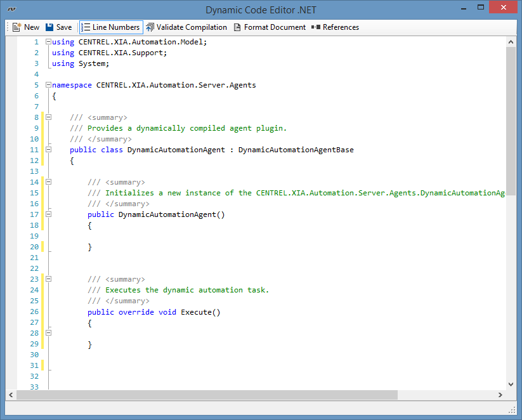Run Validate Compilation on the code
This screenshot has width=522, height=420.
tap(186, 27)
